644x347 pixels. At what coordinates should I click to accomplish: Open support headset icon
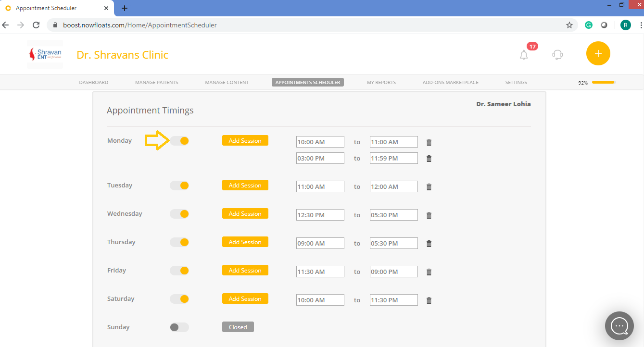[x=557, y=55]
